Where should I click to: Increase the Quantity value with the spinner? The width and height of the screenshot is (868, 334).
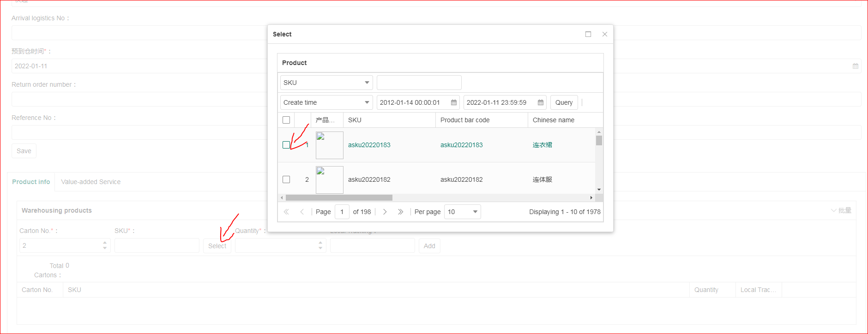click(320, 243)
